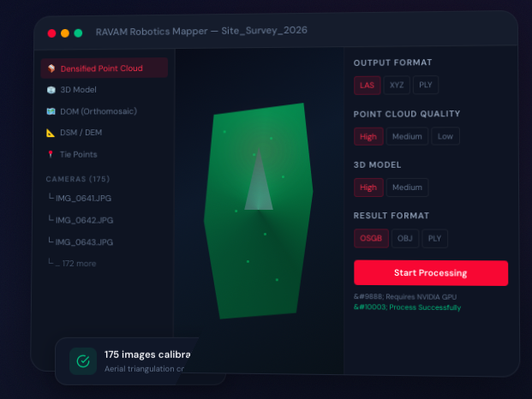Select IMG_0642.JPG camera entry
Screen dimensions: 532x399
[84, 220]
